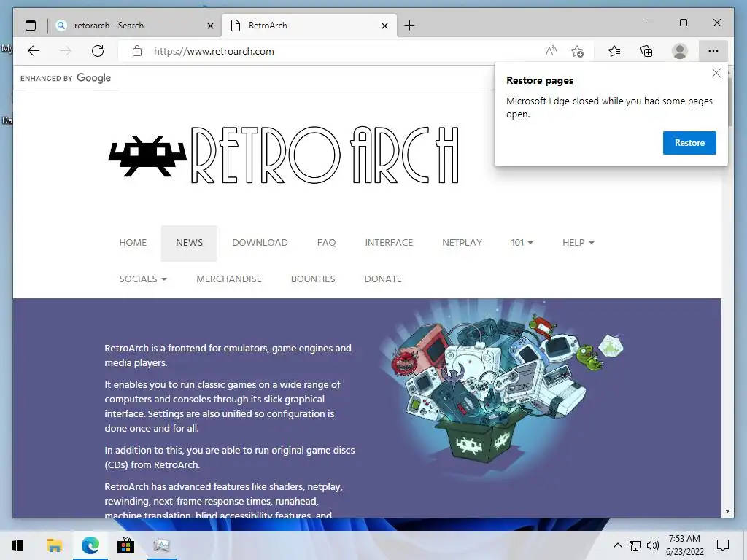Open the BOUNTIES link
This screenshot has height=560, width=747.
[313, 279]
